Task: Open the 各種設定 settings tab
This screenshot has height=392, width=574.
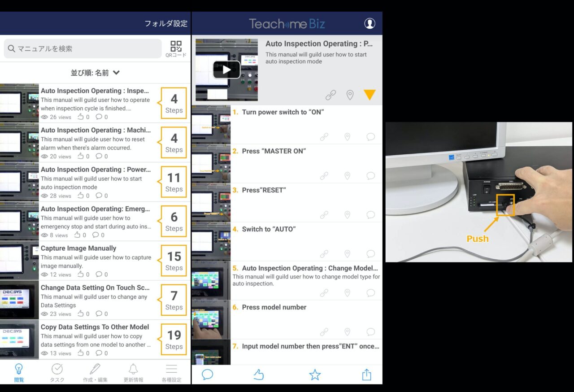Action: (x=171, y=372)
